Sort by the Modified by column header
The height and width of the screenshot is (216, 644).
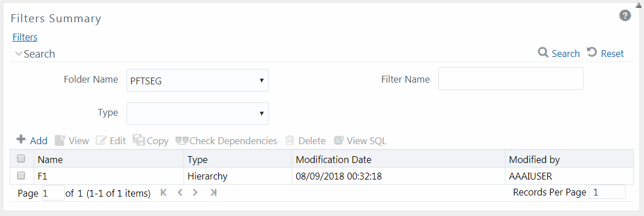[x=569, y=159]
